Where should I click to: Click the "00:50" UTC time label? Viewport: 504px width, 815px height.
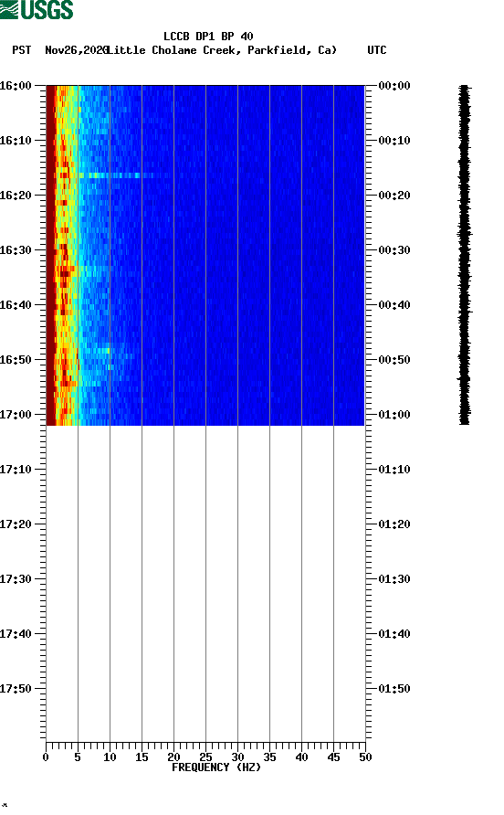394,360
